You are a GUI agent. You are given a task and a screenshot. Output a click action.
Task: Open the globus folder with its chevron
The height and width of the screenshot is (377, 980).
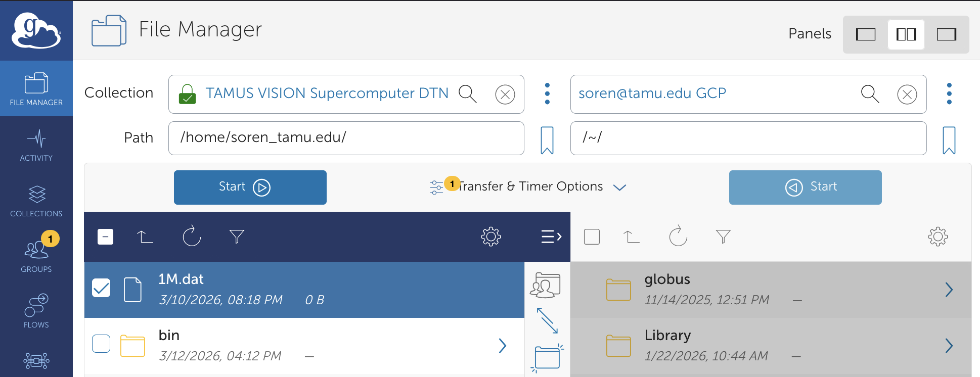coord(949,290)
